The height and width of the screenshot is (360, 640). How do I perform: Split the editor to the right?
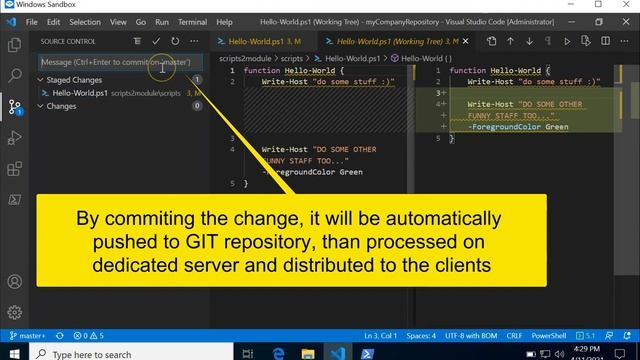pyautogui.click(x=606, y=41)
